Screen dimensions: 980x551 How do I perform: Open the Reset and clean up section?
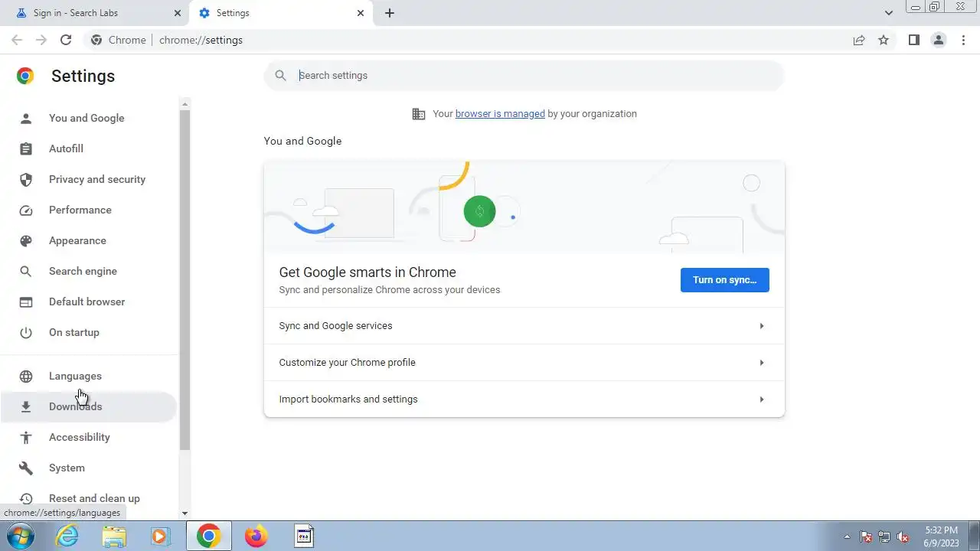(89, 498)
